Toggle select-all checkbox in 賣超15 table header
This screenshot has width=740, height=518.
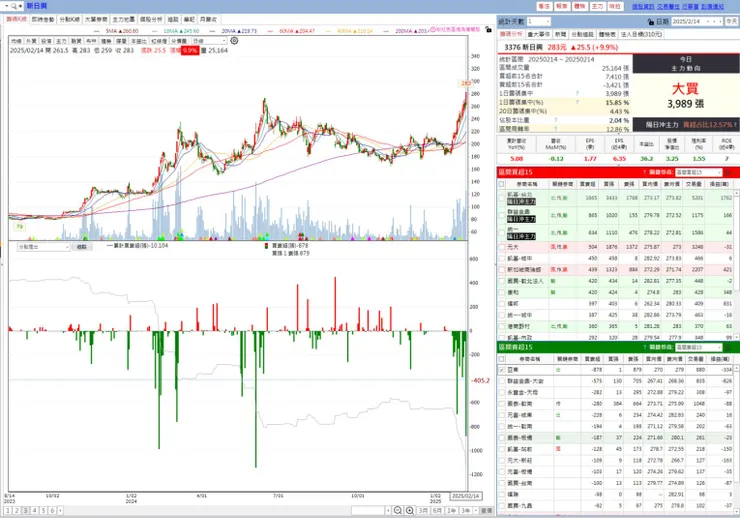(x=501, y=359)
